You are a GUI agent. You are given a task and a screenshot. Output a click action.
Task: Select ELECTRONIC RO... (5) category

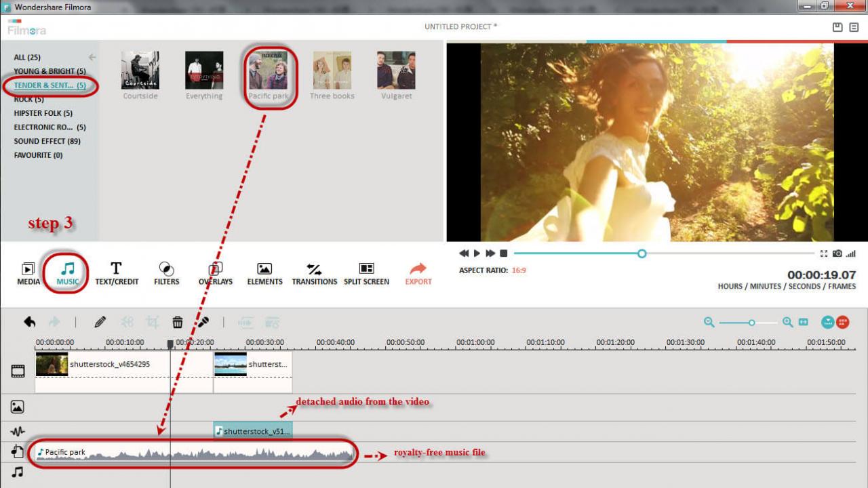[50, 127]
